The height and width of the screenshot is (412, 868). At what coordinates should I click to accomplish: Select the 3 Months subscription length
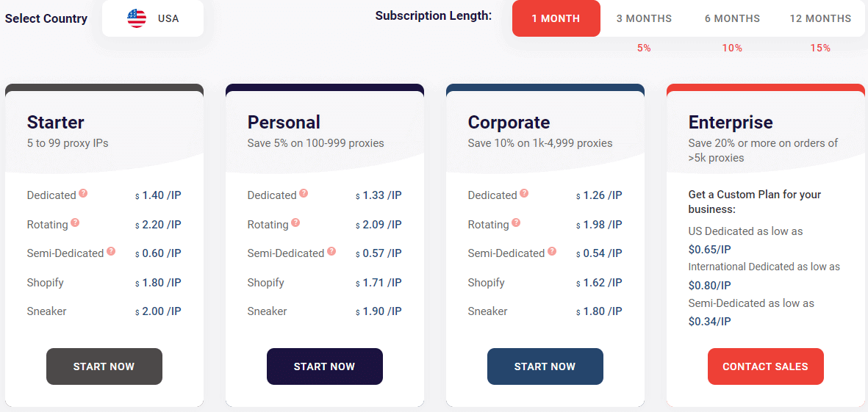[x=644, y=18]
